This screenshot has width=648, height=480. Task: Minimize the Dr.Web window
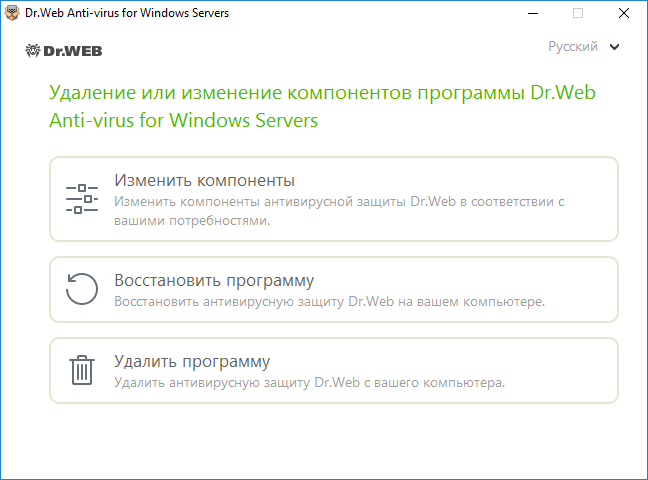click(533, 13)
